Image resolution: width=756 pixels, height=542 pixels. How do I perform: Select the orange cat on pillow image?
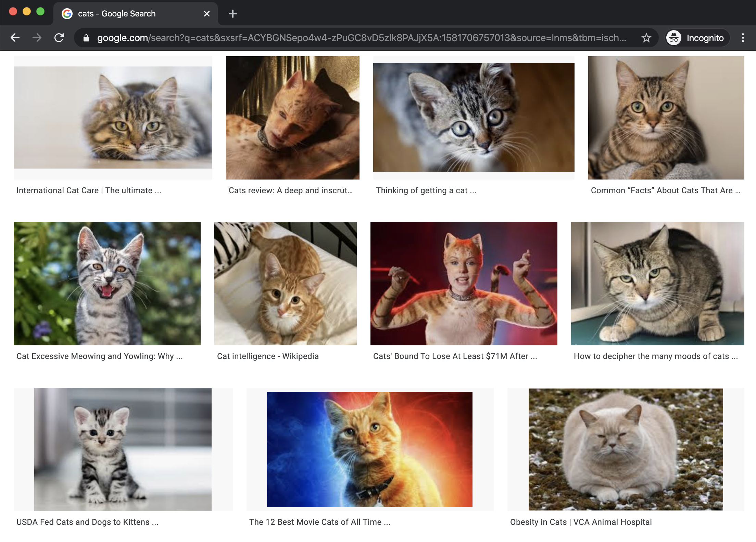(286, 284)
